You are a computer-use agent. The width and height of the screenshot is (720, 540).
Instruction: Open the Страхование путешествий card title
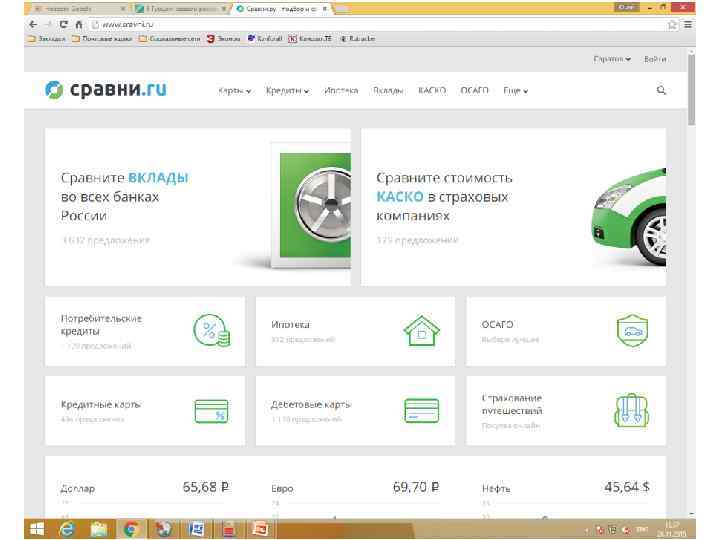tap(512, 404)
